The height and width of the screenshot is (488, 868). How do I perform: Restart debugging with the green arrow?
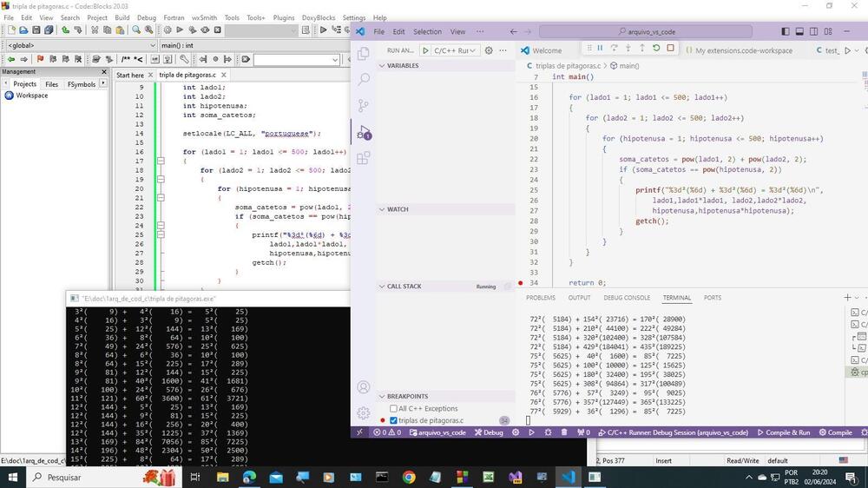656,49
